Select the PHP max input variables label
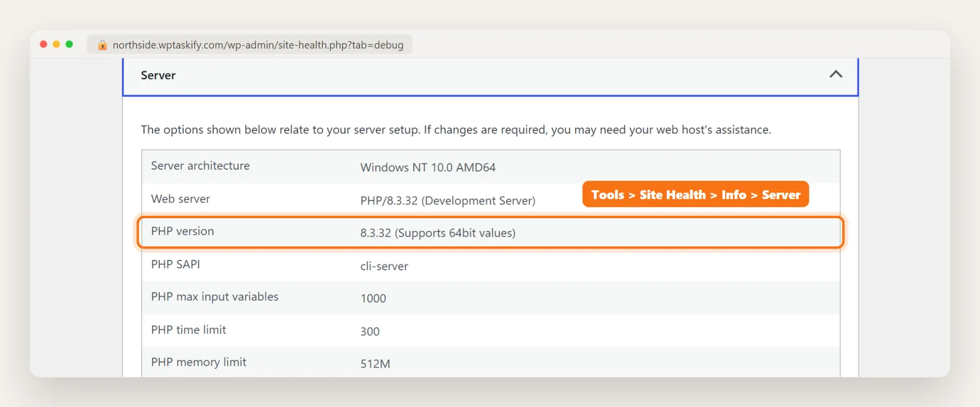 click(215, 297)
